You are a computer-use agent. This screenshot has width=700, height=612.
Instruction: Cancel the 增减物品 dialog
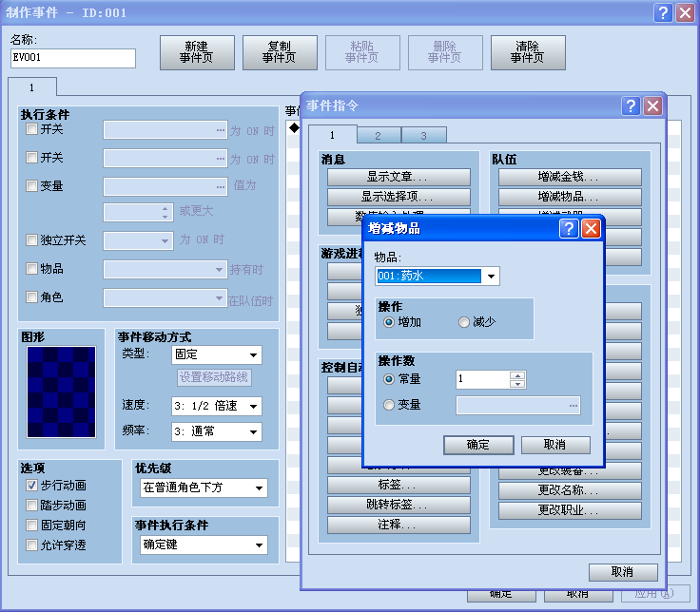coord(555,445)
